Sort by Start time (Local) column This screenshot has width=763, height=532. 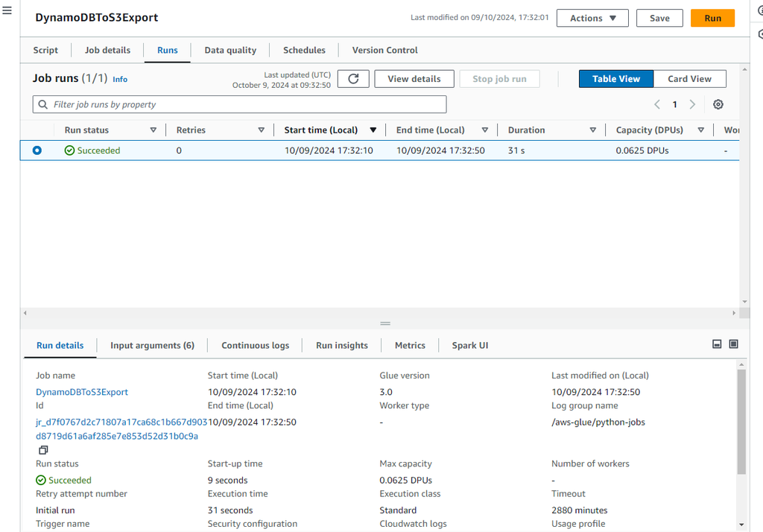(373, 130)
